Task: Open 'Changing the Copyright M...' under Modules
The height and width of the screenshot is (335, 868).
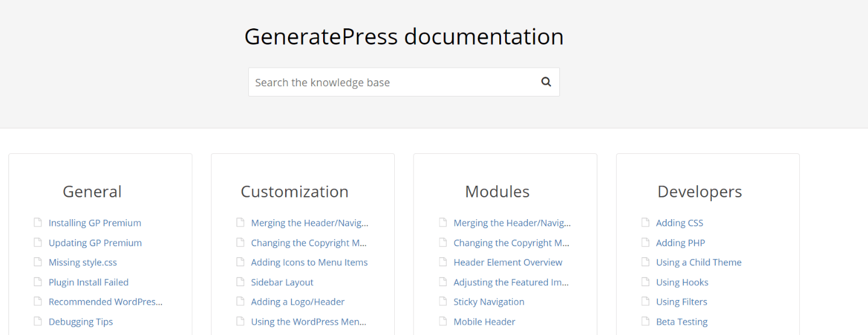Action: [512, 243]
